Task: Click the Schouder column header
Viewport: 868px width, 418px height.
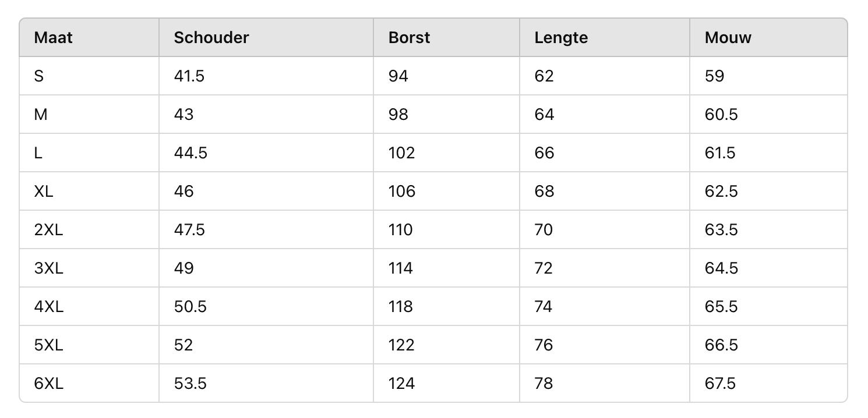Action: point(211,38)
